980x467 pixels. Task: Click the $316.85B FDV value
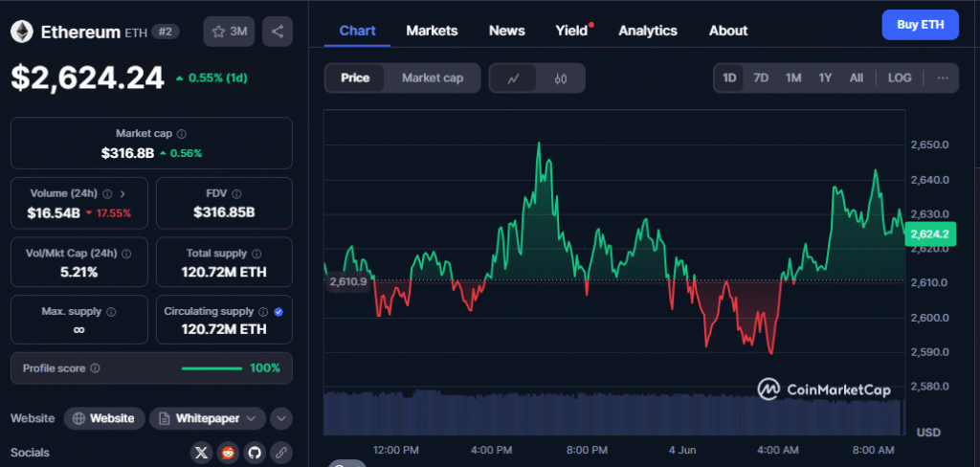224,212
